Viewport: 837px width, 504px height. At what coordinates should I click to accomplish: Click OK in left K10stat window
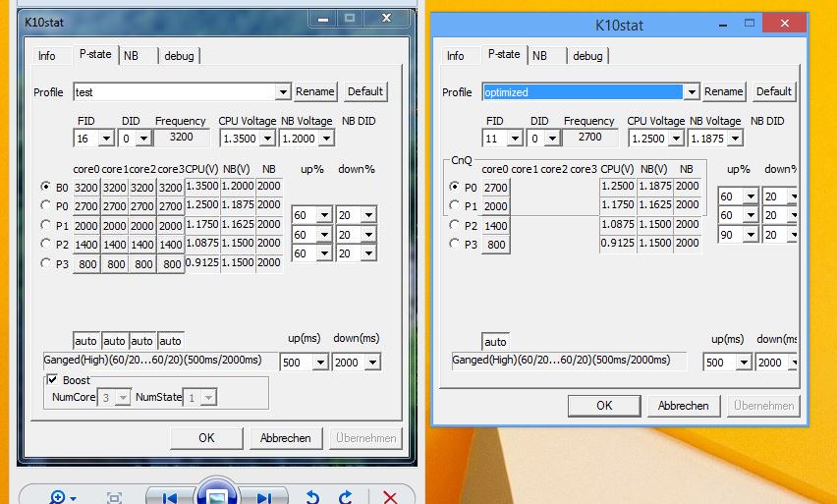point(206,438)
